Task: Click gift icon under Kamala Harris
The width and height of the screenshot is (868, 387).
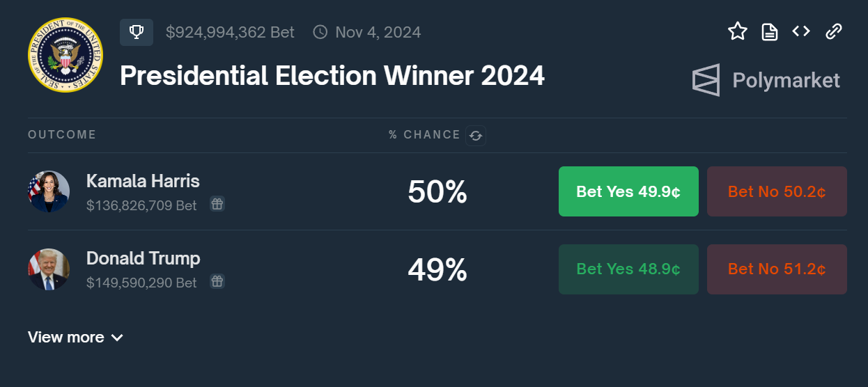Action: pyautogui.click(x=217, y=204)
